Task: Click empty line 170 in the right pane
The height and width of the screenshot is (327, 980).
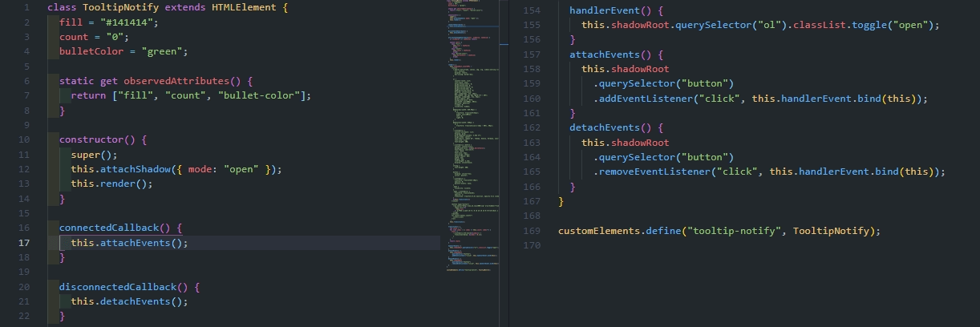Action: coord(722,245)
